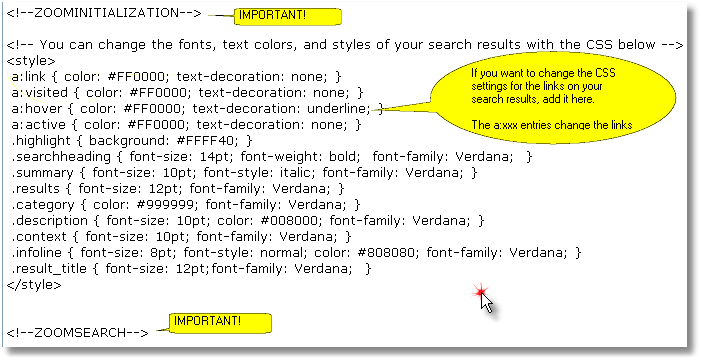Click the 'underline' text-decoration value
Viewport: 701px width, 361px height.
[x=338, y=108]
